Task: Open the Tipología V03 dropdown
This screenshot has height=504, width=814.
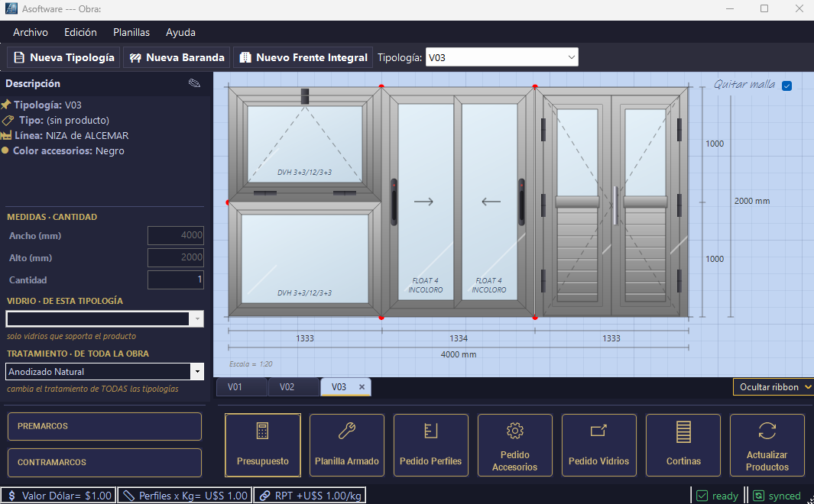Action: point(502,57)
